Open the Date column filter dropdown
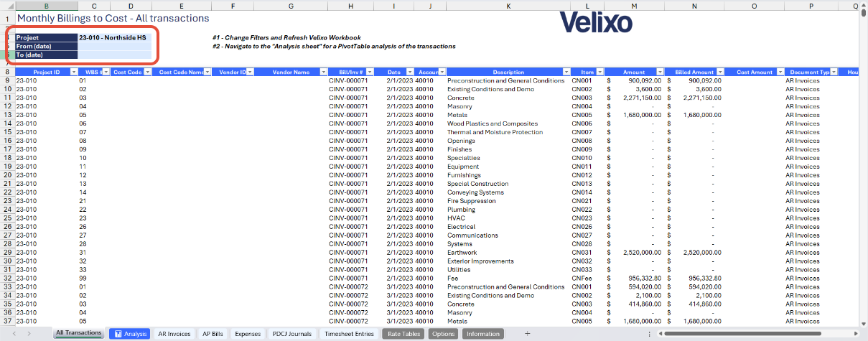 pyautogui.click(x=409, y=73)
